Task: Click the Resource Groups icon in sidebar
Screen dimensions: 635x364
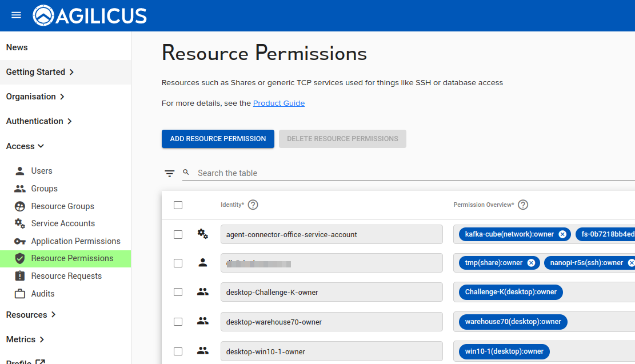Action: click(x=20, y=206)
